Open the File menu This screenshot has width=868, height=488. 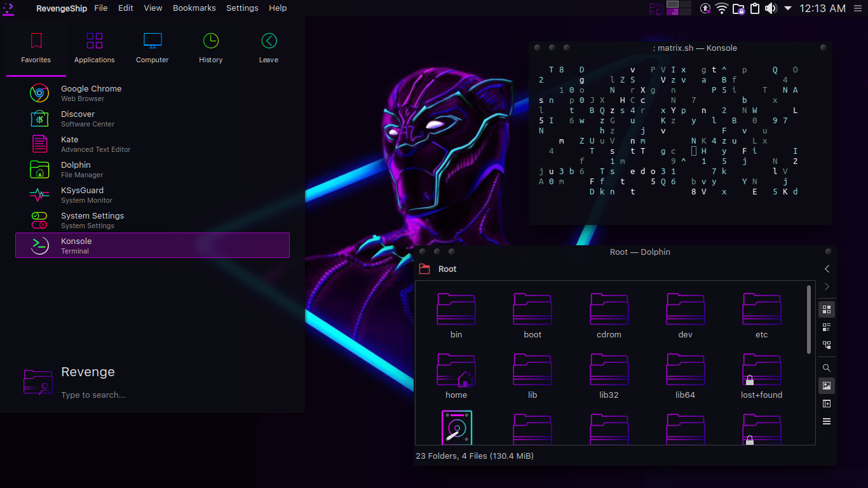click(x=101, y=8)
